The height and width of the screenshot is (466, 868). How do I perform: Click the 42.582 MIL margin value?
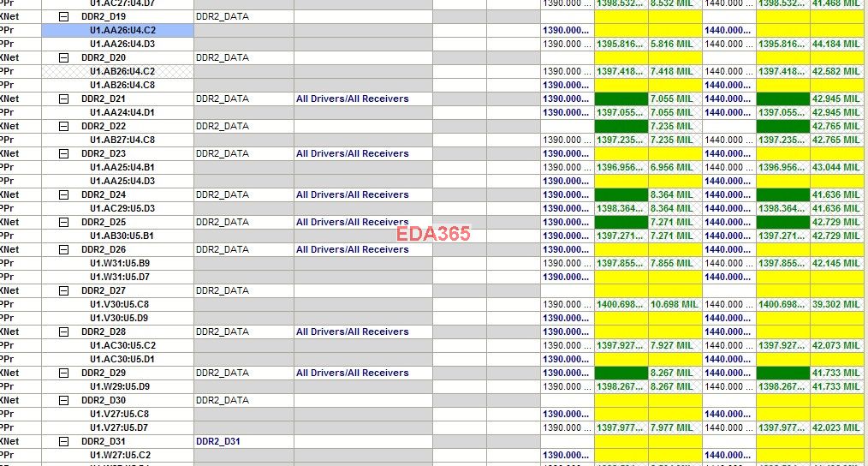coord(835,71)
